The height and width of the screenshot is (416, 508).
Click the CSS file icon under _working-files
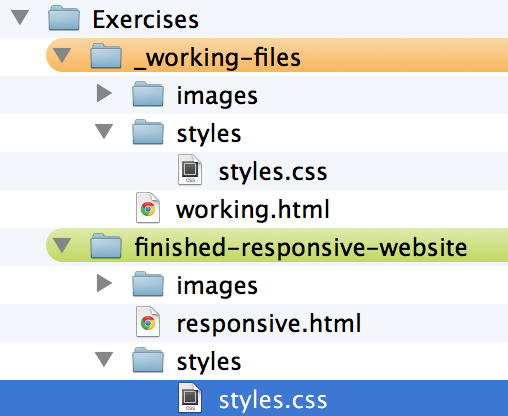[x=190, y=169]
